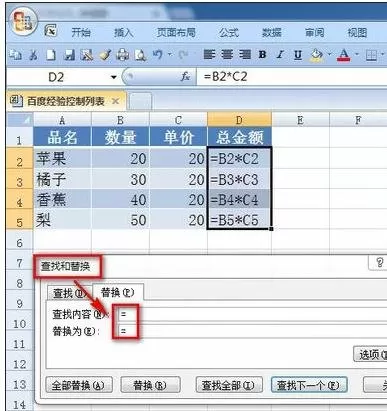387x411 pixels.
Task: Click the cell with formula =B5*C5
Action: 239,219
